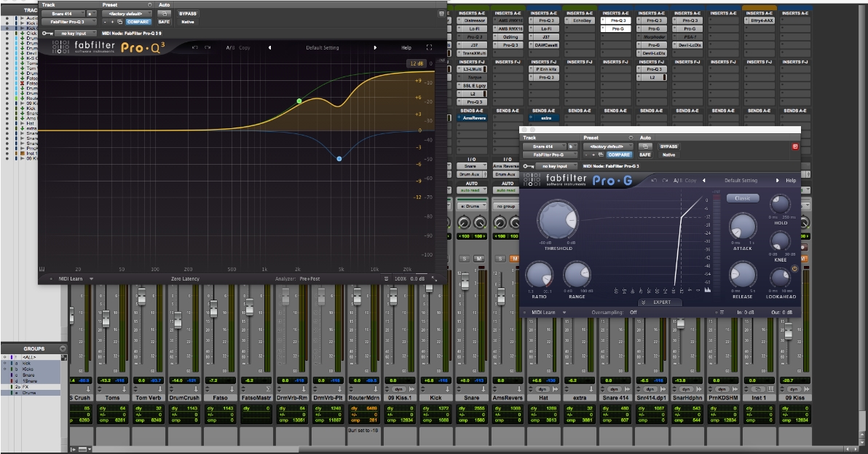868x454 pixels.
Task: Select the blue EQ band node
Action: pyautogui.click(x=339, y=158)
